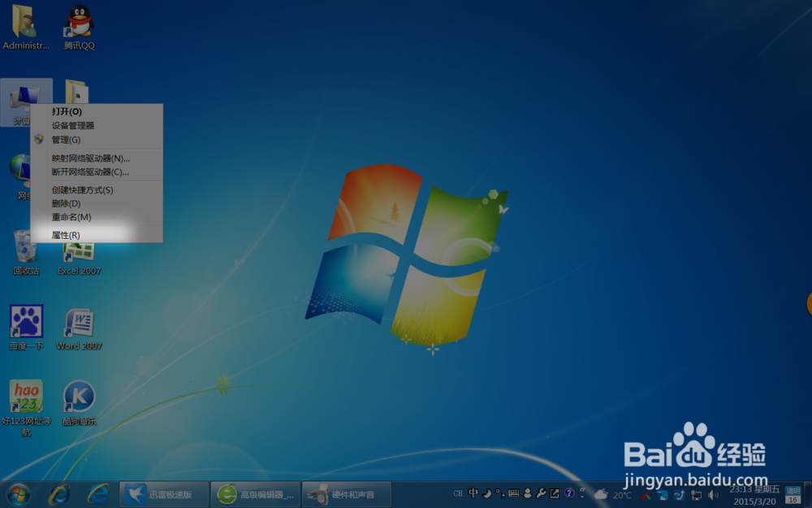The height and width of the screenshot is (508, 812).
Task: Choose 断开网络驱动器(C)... option
Action: pos(97,172)
